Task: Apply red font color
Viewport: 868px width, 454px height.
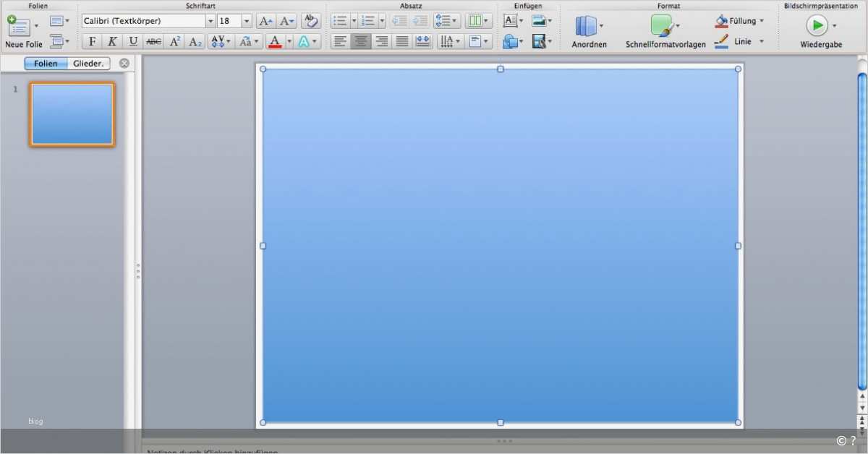Action: click(x=274, y=41)
